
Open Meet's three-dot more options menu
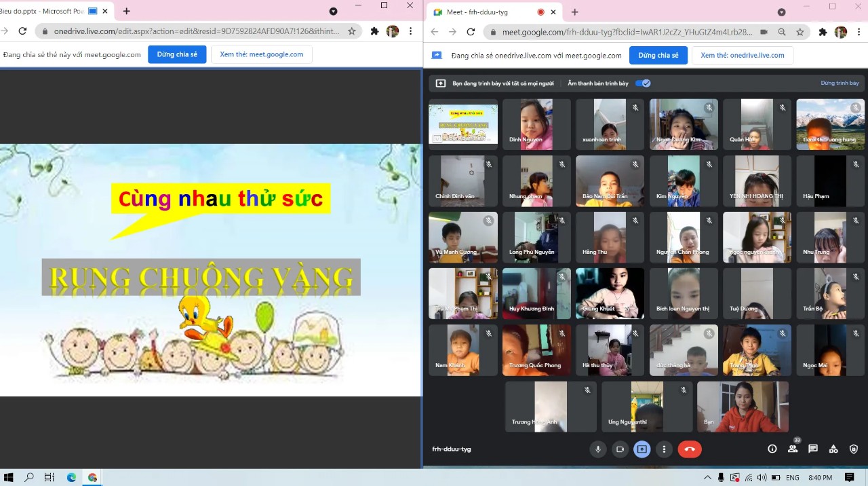point(664,449)
